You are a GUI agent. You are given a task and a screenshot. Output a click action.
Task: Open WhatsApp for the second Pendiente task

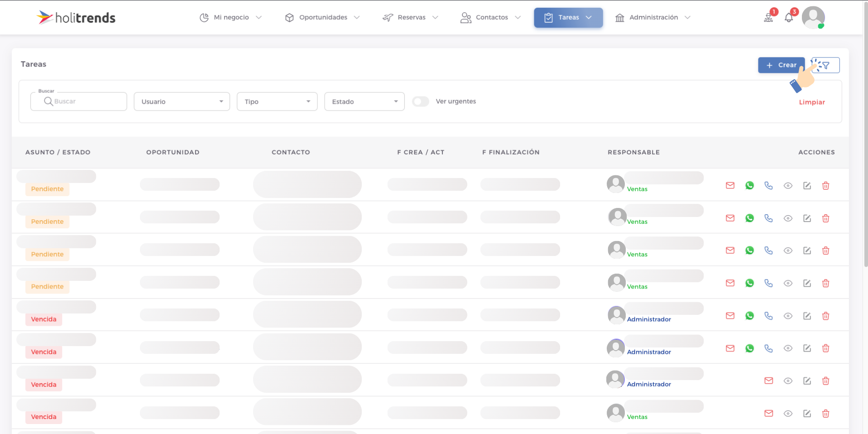(x=749, y=218)
